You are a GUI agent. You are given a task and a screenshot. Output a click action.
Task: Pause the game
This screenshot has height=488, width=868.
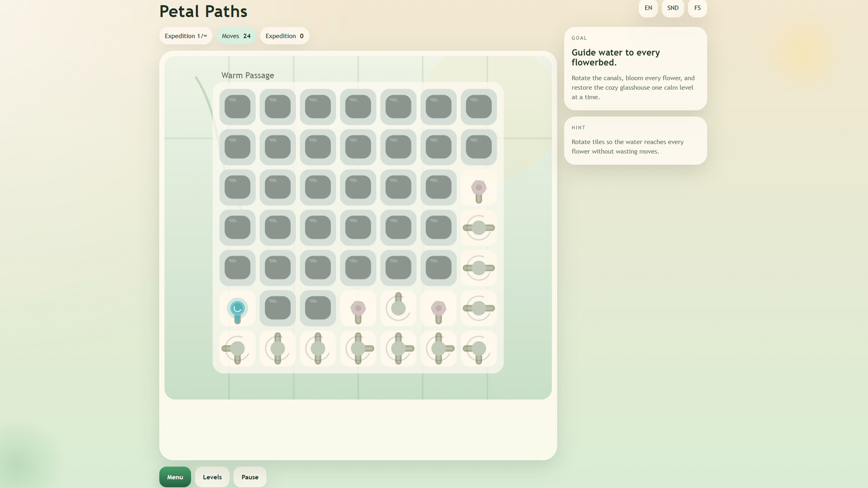click(x=250, y=477)
